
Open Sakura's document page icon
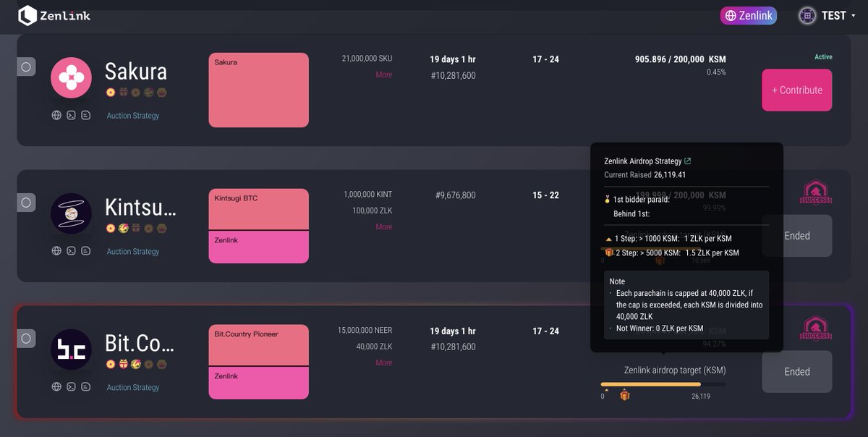click(x=85, y=115)
